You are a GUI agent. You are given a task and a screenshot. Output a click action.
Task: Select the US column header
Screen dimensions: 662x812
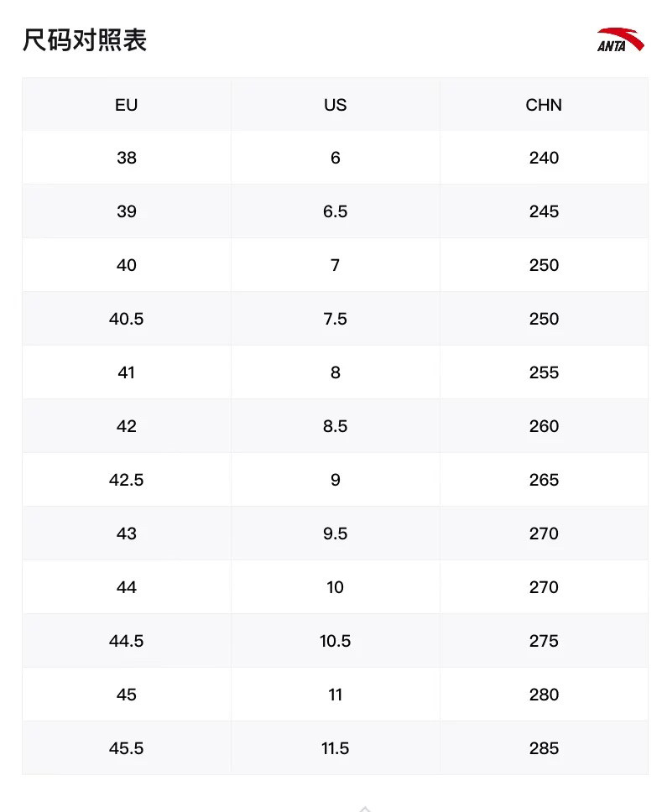pyautogui.click(x=335, y=105)
